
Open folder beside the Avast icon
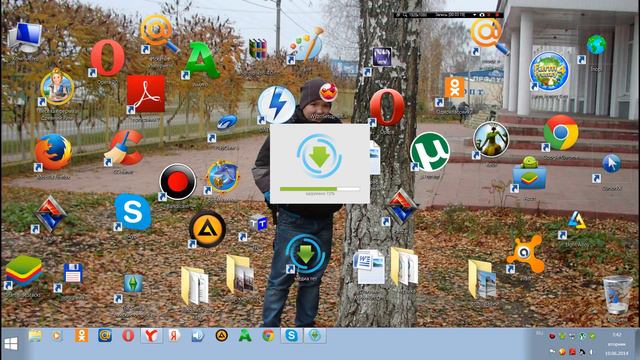pos(482,279)
